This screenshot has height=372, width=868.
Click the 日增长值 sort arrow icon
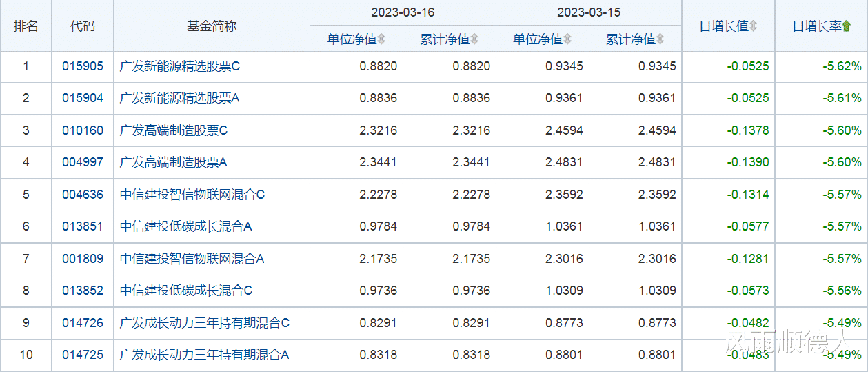click(x=754, y=26)
